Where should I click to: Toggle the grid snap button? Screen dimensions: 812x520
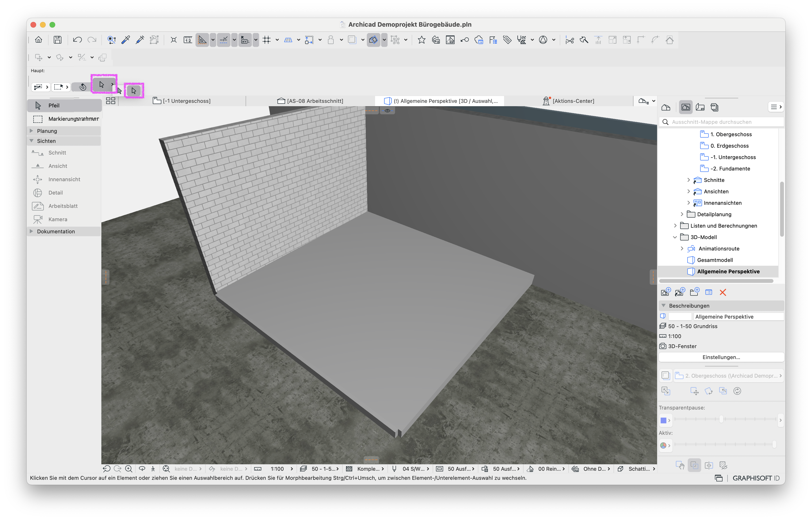(x=267, y=40)
